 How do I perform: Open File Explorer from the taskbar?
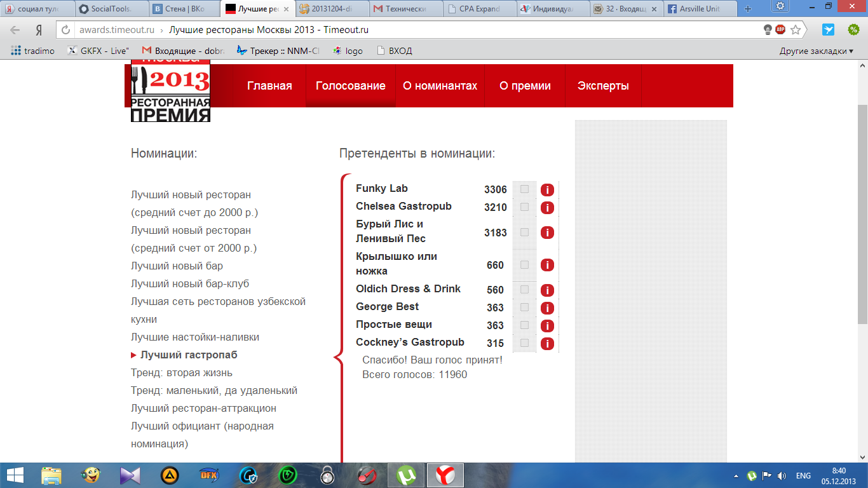pyautogui.click(x=51, y=475)
